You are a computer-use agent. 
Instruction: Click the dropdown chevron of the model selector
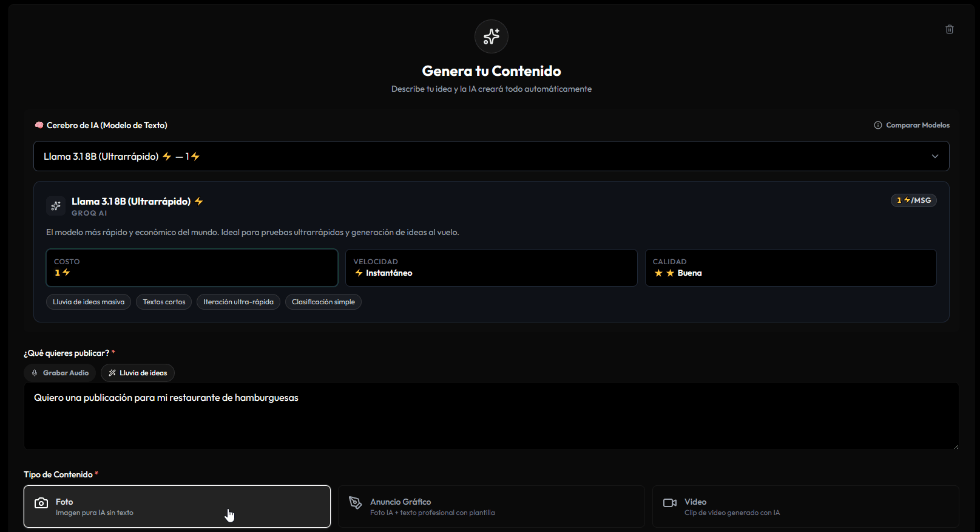[x=935, y=156]
